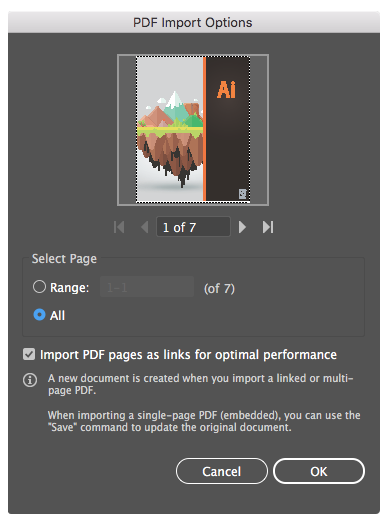The height and width of the screenshot is (523, 390).
Task: Go to the first page arrow
Action: tap(119, 227)
